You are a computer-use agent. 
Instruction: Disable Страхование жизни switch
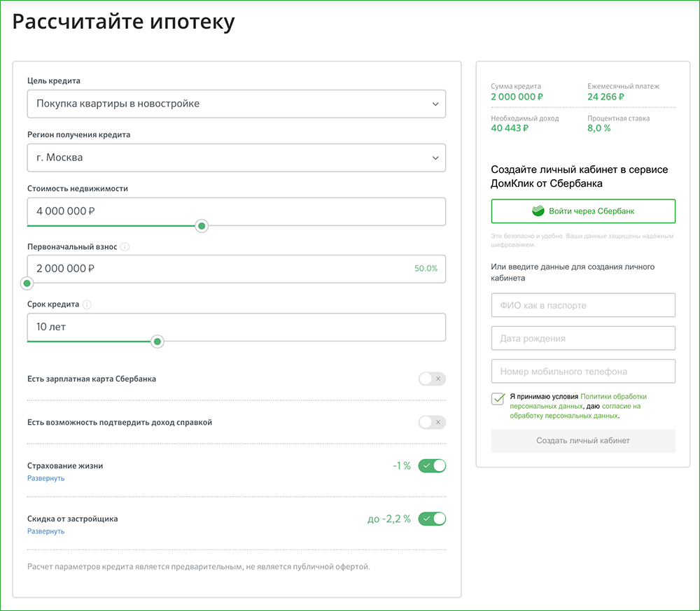click(432, 465)
